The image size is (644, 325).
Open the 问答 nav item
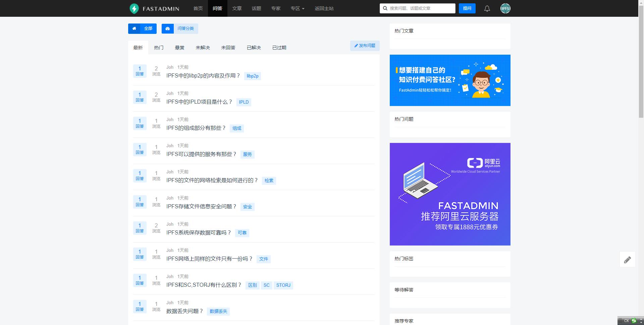(217, 8)
